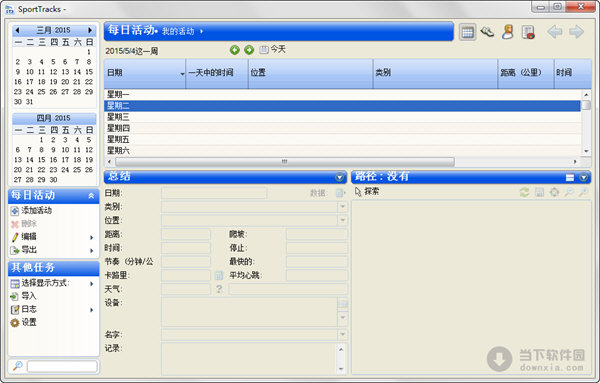Click the 日期 input field in the summary

(x=214, y=193)
